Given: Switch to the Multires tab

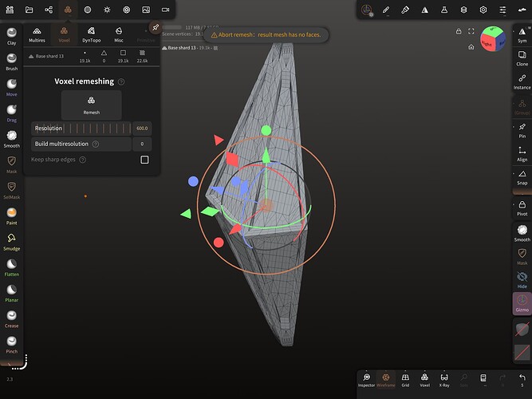Looking at the screenshot, I should click(37, 34).
